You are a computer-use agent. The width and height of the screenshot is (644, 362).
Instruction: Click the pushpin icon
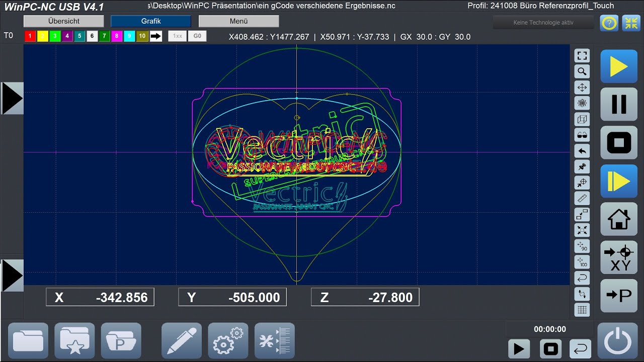[x=582, y=167]
